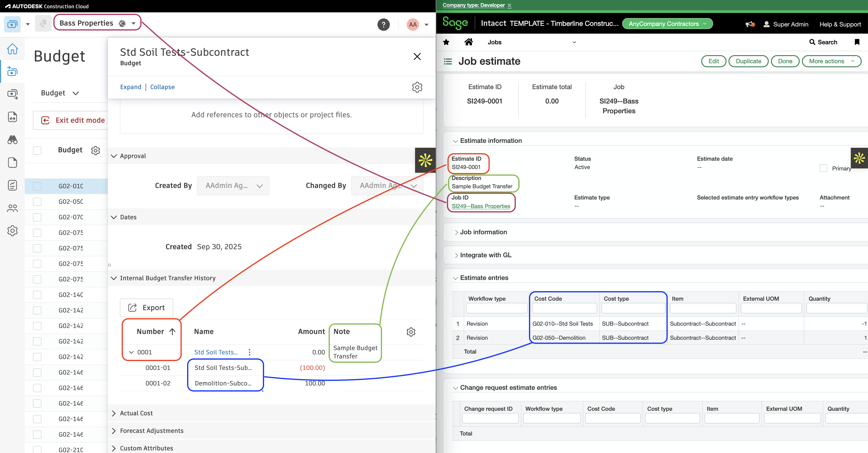
Task: Open the Jobs menu in Sage navigation
Action: click(495, 42)
